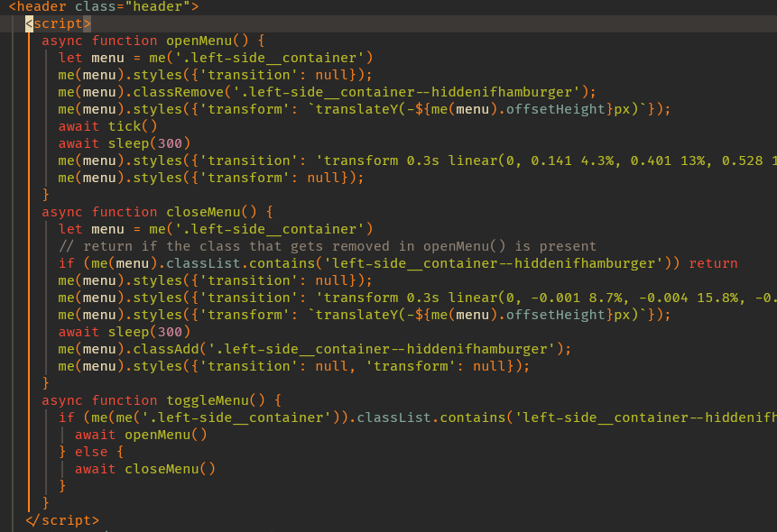The width and height of the screenshot is (777, 532).
Task: Click the 'await sleep(300)' line inside openMenu
Action: click(125, 143)
